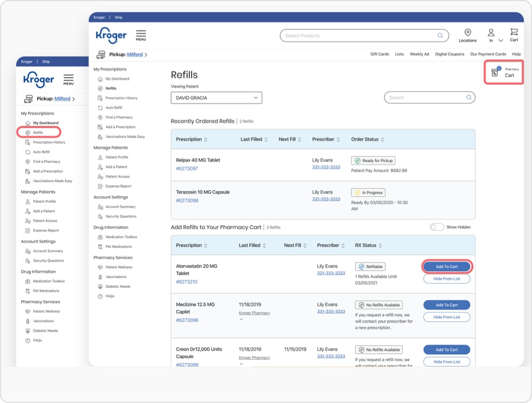Add Creon Dr12,000 to cart
Screen dimensions: 532x403
pyautogui.click(x=447, y=350)
